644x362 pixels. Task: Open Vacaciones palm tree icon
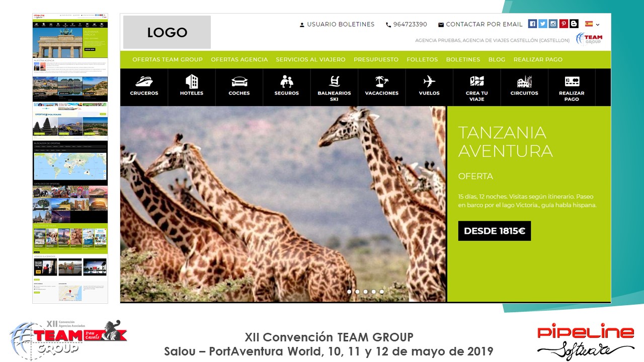click(x=381, y=81)
